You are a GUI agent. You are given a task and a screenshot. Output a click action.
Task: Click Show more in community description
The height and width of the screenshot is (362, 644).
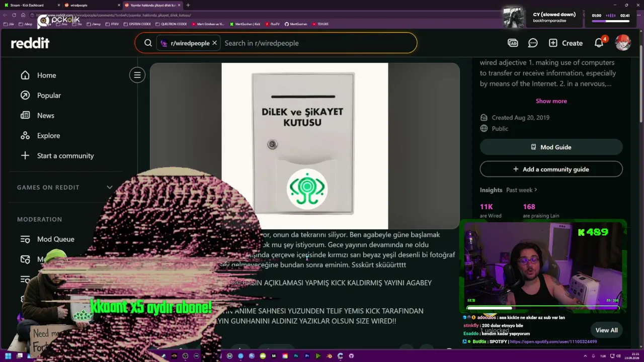pyautogui.click(x=551, y=101)
